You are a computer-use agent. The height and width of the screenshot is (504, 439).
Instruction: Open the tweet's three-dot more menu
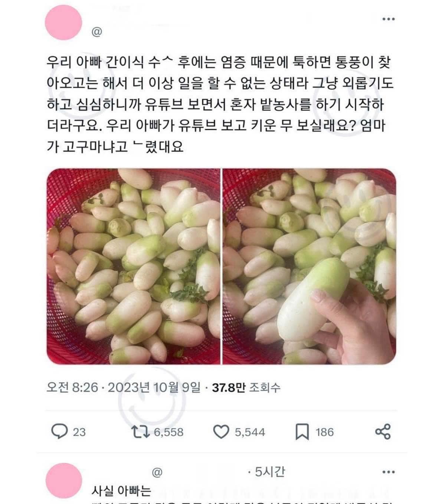click(x=388, y=19)
